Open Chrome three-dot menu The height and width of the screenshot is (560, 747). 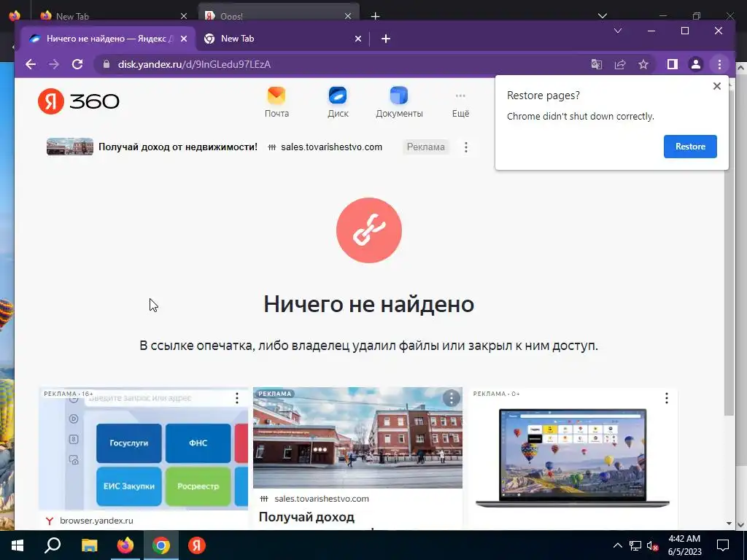click(719, 64)
